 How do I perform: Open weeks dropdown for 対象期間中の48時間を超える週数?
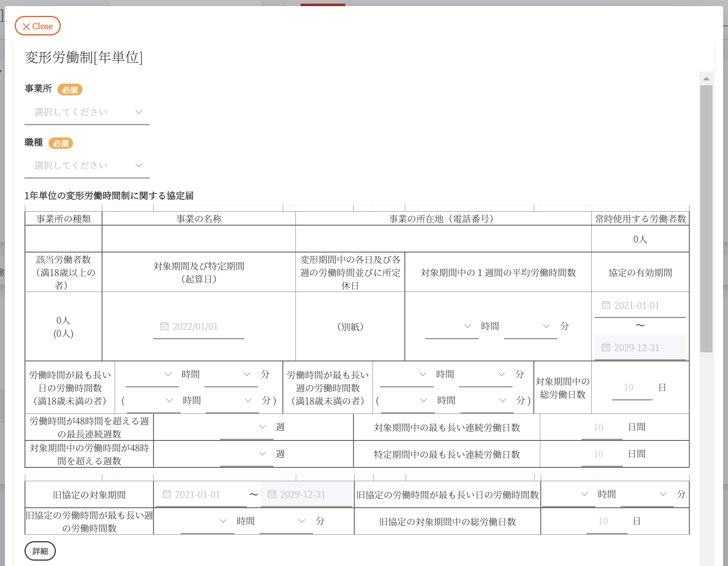[246, 454]
